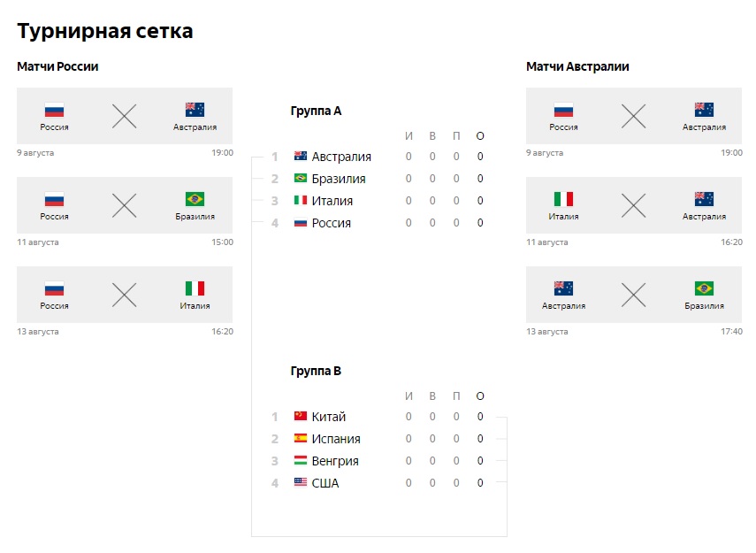Click the Группа B heading
756x553 pixels.
[316, 372]
